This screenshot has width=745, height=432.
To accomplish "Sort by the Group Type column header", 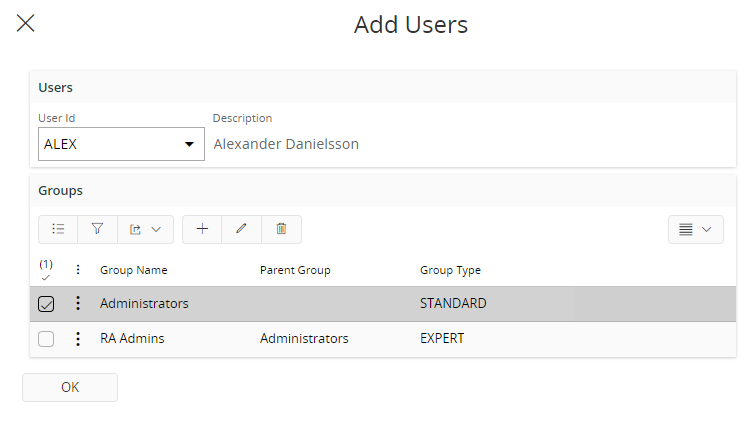I will coord(450,270).
